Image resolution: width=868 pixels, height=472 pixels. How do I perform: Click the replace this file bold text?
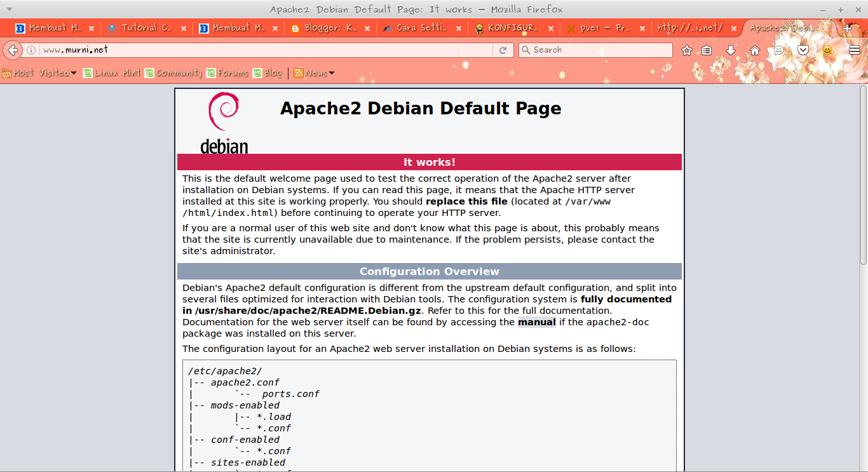tap(466, 201)
